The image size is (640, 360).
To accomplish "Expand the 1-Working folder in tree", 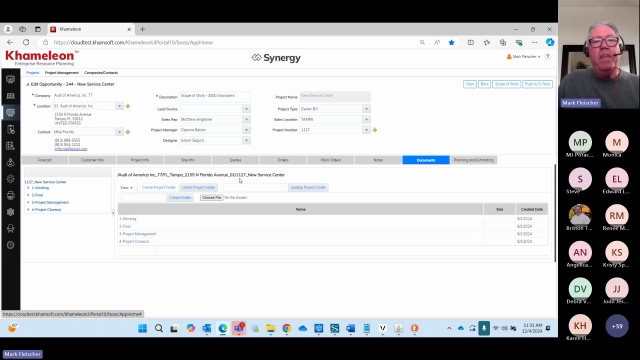I will pyautogui.click(x=28, y=188).
